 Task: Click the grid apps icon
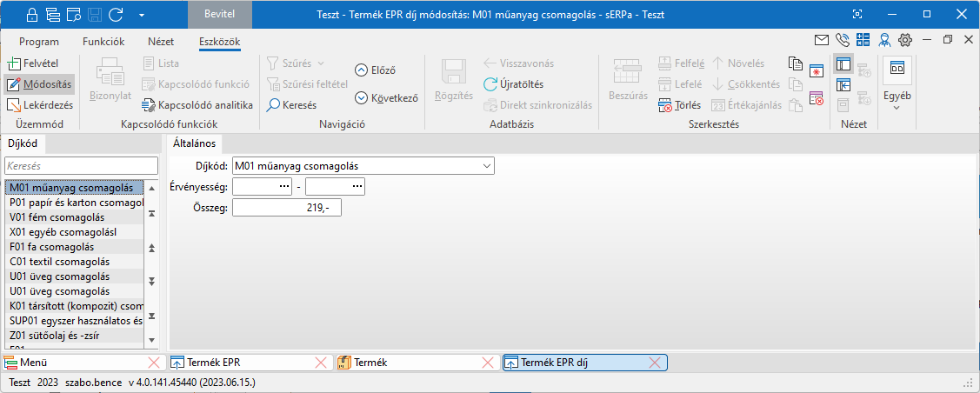863,40
